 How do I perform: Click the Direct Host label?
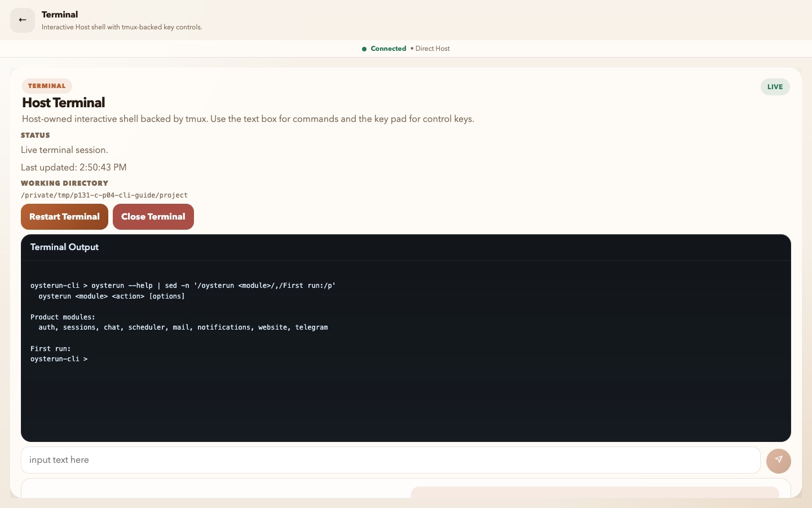tap(433, 49)
